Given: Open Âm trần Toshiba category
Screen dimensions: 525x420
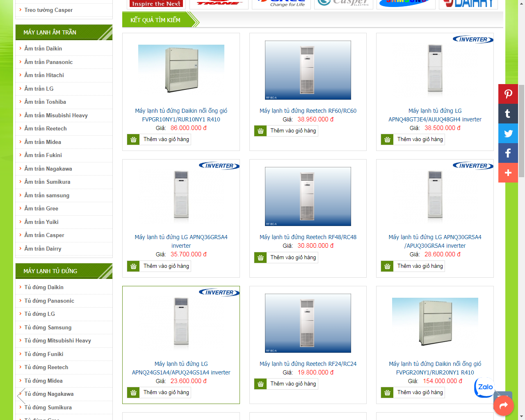Looking at the screenshot, I should 45,102.
